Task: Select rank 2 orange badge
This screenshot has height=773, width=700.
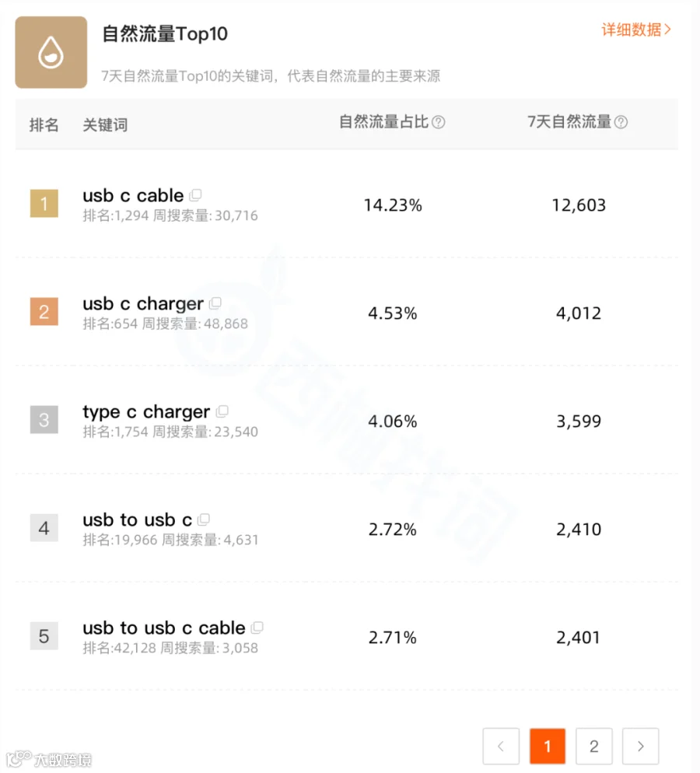Action: [x=44, y=311]
